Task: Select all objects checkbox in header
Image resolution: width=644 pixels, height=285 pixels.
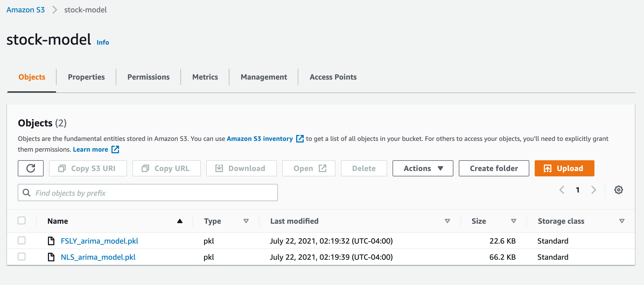Action: pos(22,220)
